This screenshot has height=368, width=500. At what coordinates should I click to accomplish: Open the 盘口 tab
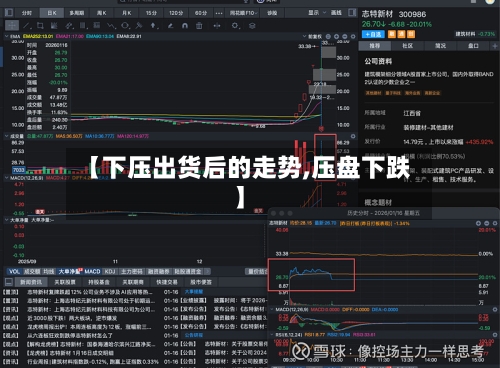click(x=473, y=46)
